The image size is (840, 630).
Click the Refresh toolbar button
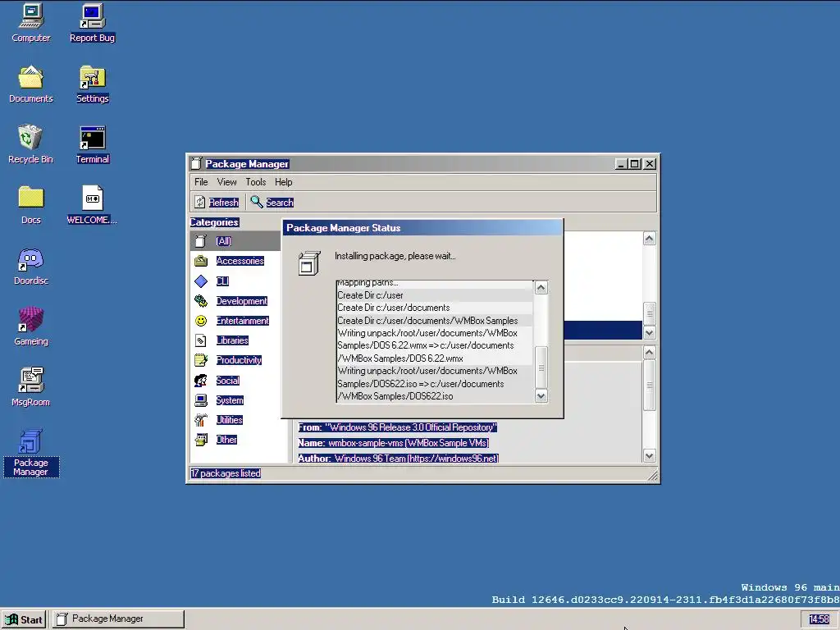click(x=217, y=202)
